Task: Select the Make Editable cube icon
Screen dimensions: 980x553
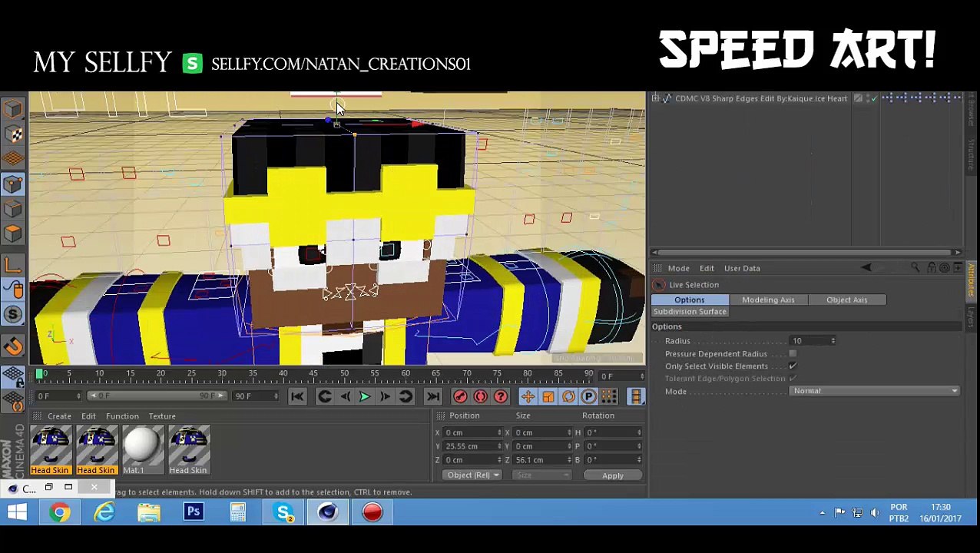Action: click(x=13, y=109)
